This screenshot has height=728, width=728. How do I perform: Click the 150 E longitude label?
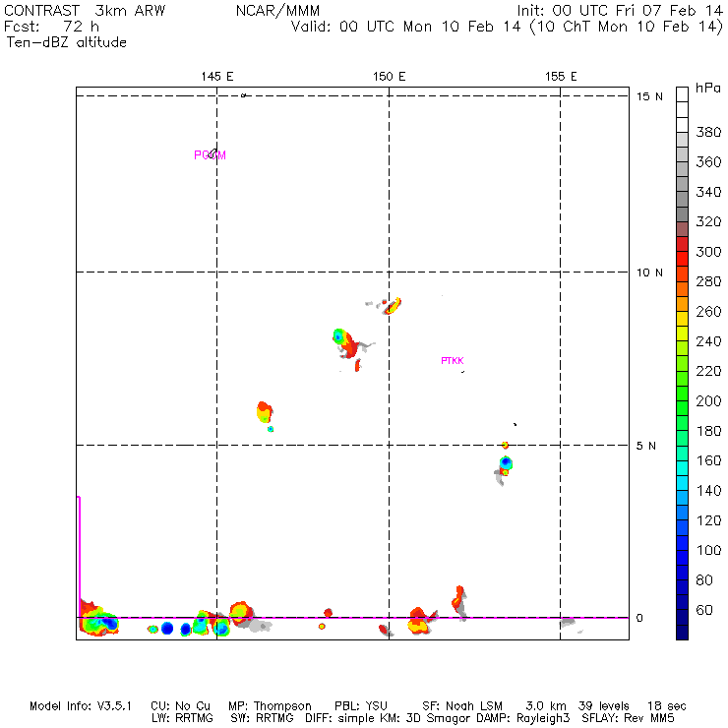tap(389, 77)
